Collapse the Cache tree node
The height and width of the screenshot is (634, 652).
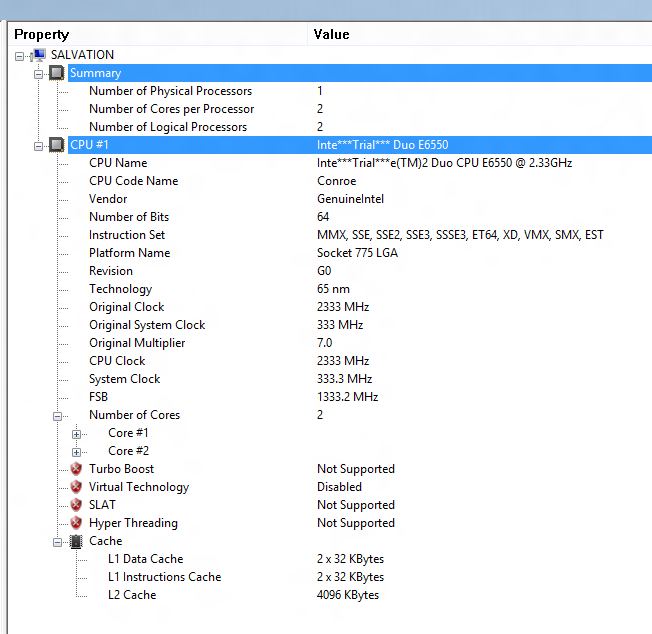[x=57, y=542]
